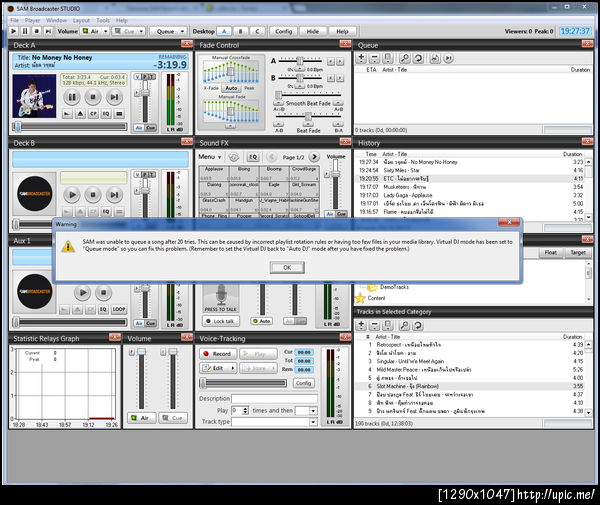Switch to Desktop B

pos(240,31)
